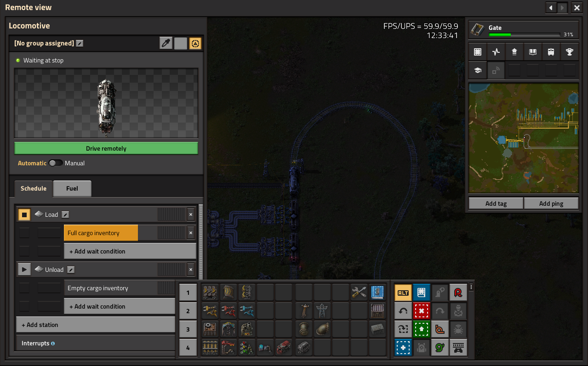
Task: Click Add ping below the minimap
Action: click(551, 203)
